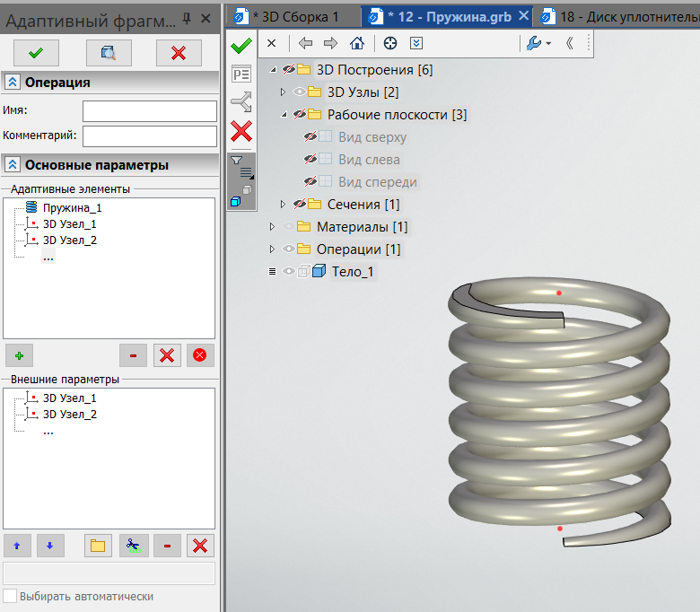Viewport: 700px width, 612px height.
Task: Click the ellipsis row in Адаптивные элементы
Action: tap(48, 258)
